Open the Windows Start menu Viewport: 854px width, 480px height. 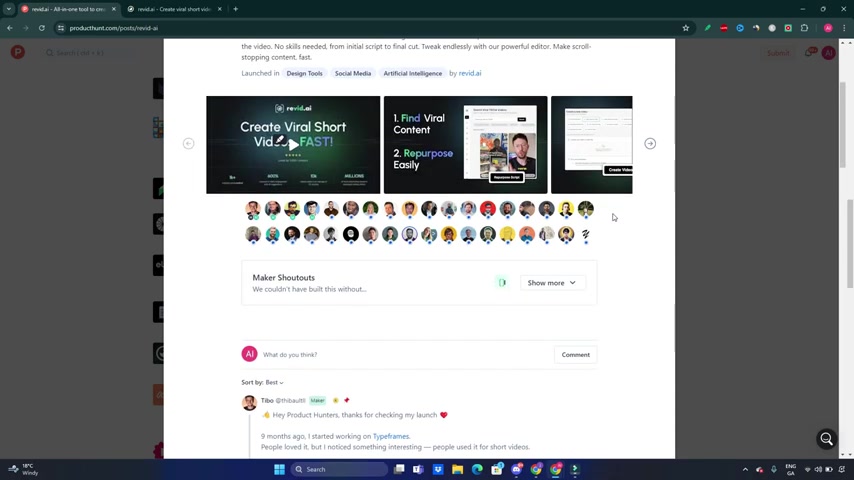tap(279, 469)
